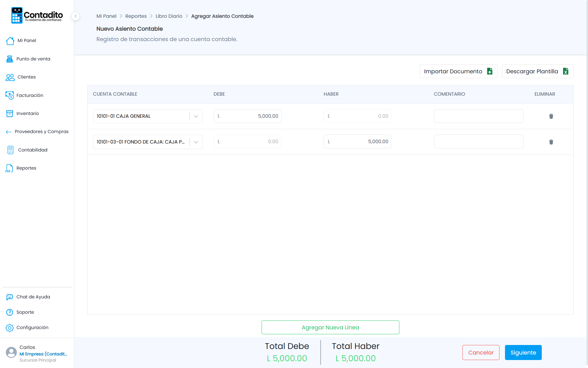Click Total Debe amount L 5,000.00
This screenshot has height=368, width=588.
(x=287, y=358)
